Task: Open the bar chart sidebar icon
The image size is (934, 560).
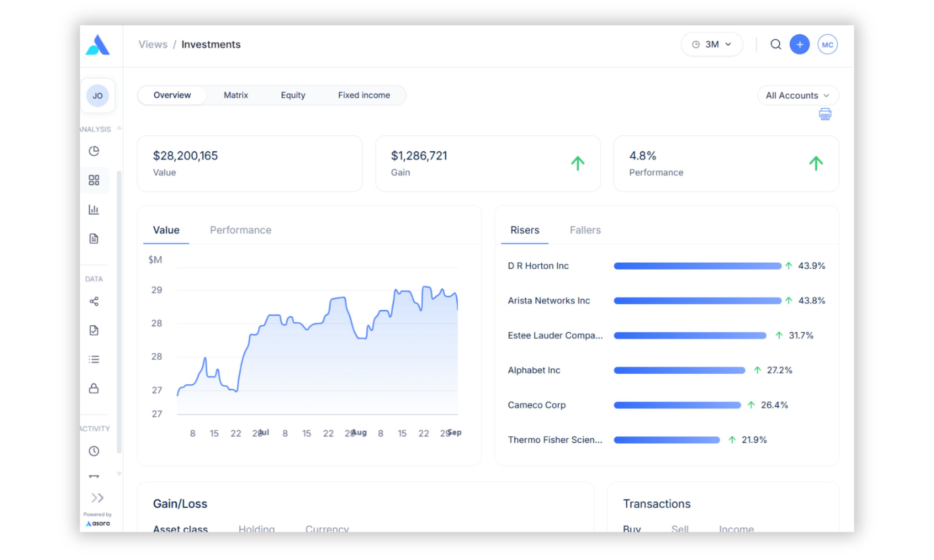Action: [94, 209]
